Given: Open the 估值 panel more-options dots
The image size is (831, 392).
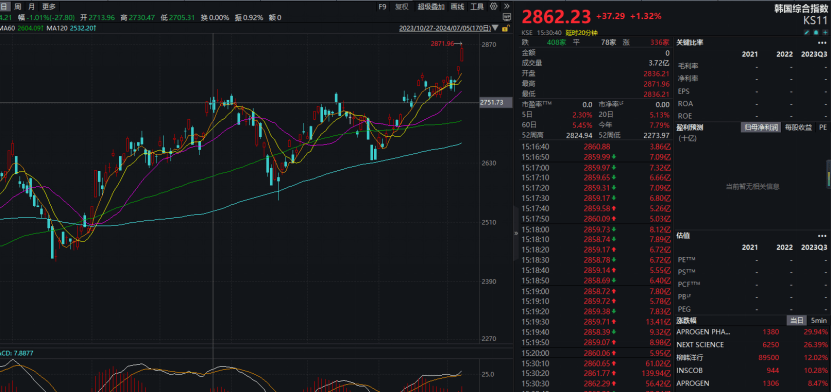Looking at the screenshot, I should click(822, 235).
